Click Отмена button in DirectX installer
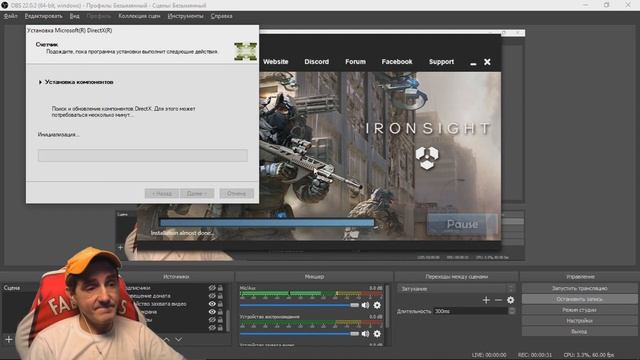This screenshot has width=640, height=360. 236,193
